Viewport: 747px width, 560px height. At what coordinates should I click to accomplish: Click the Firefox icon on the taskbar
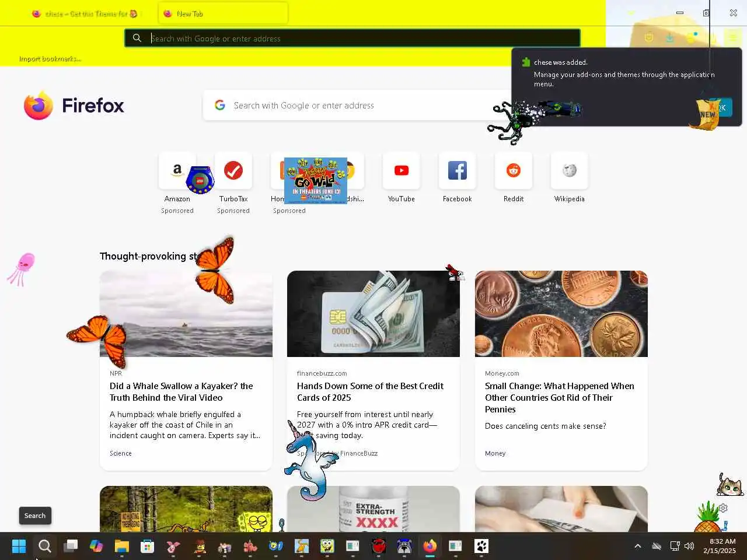coord(430,546)
